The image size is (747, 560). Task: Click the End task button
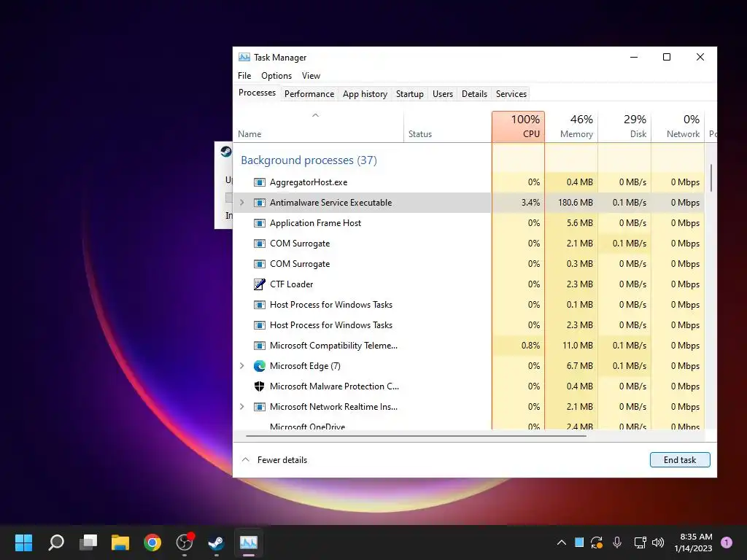point(680,460)
